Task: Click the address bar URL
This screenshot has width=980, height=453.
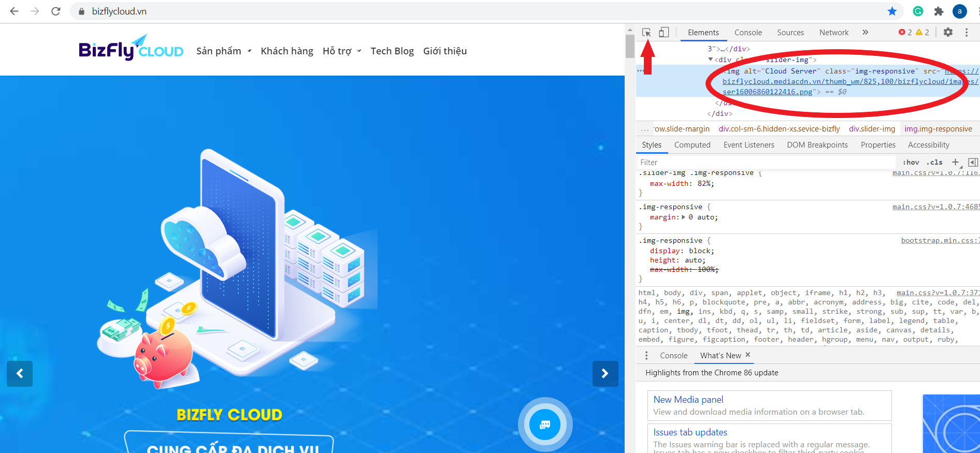Action: tap(119, 11)
